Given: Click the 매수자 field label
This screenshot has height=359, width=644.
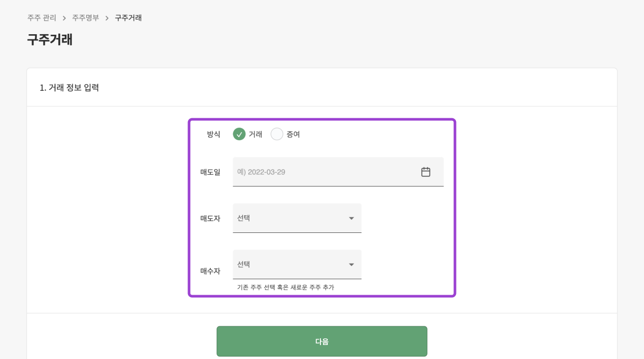Looking at the screenshot, I should pyautogui.click(x=210, y=271).
